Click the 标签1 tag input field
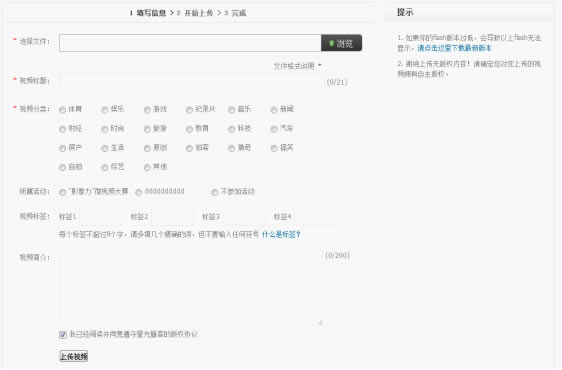The image size is (562, 370). (101, 217)
